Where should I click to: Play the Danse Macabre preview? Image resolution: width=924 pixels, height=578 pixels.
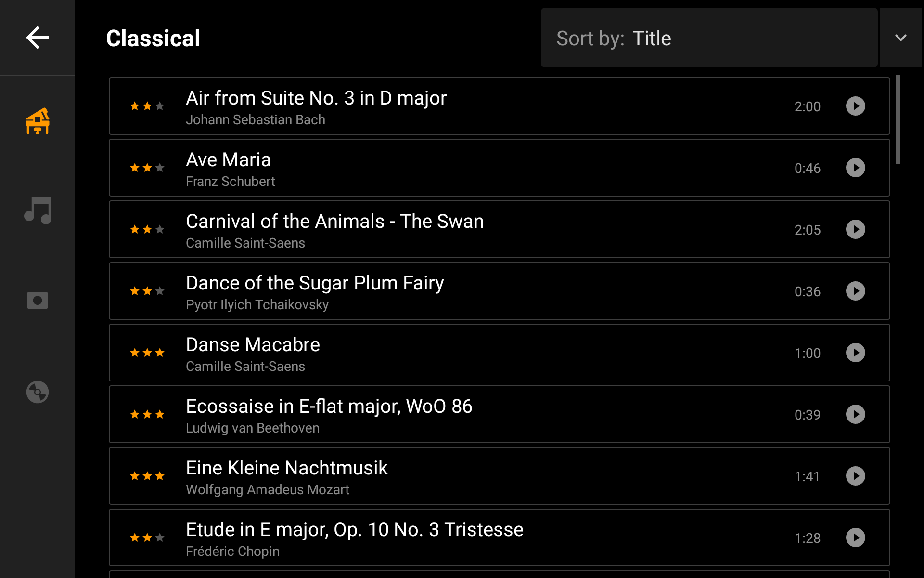coord(855,353)
